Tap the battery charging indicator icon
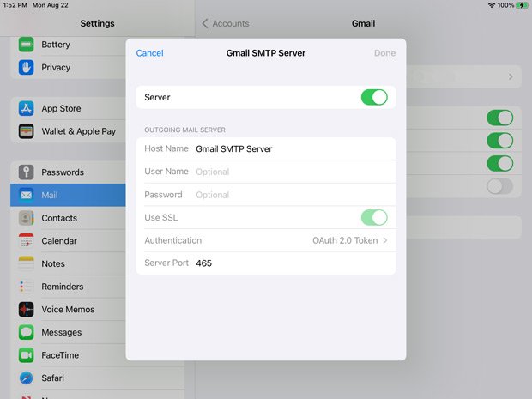This screenshot has width=532, height=399. point(522,5)
